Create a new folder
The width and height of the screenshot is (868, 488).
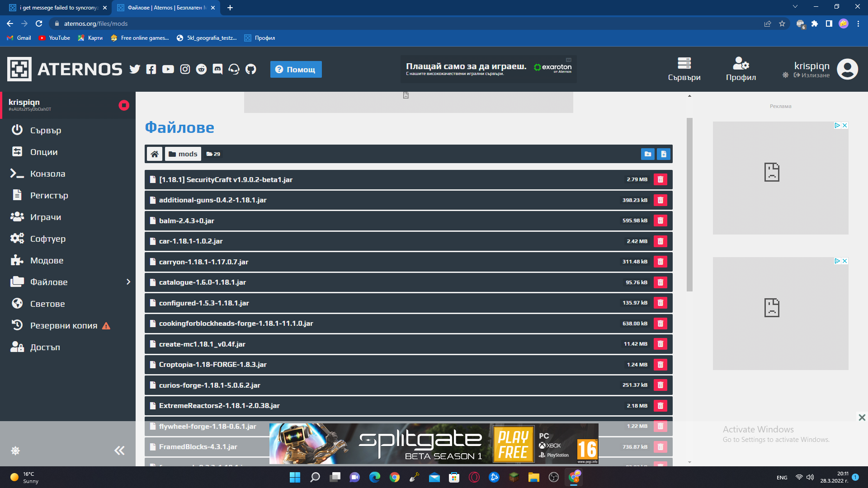pyautogui.click(x=648, y=154)
